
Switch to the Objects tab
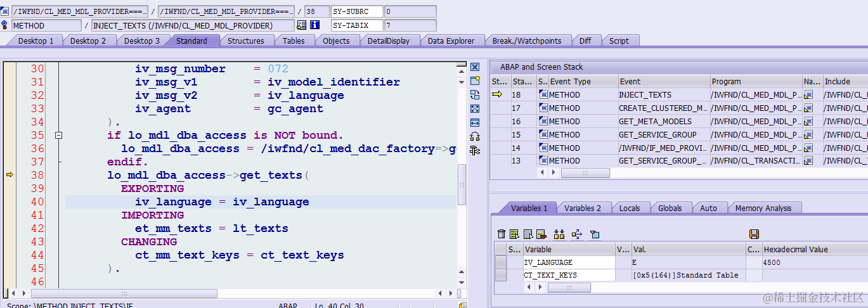(336, 41)
